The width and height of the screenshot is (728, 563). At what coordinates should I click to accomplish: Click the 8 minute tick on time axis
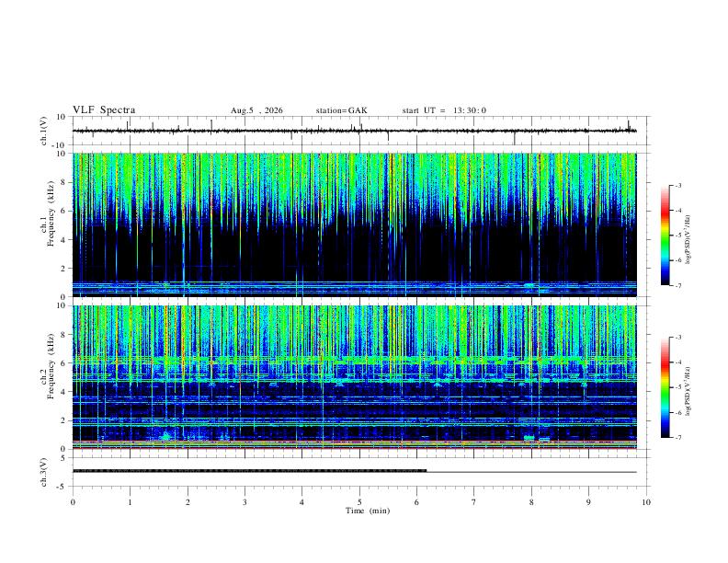(531, 502)
